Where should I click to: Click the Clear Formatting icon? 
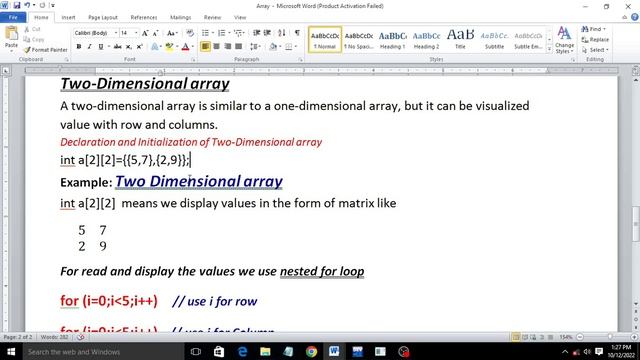coord(190,33)
